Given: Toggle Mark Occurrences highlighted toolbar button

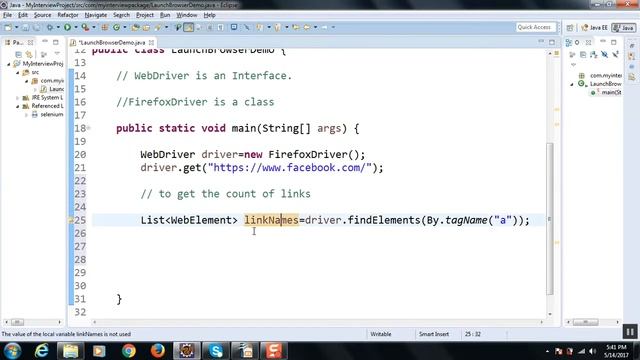Looking at the screenshot, I should pyautogui.click(x=189, y=27).
